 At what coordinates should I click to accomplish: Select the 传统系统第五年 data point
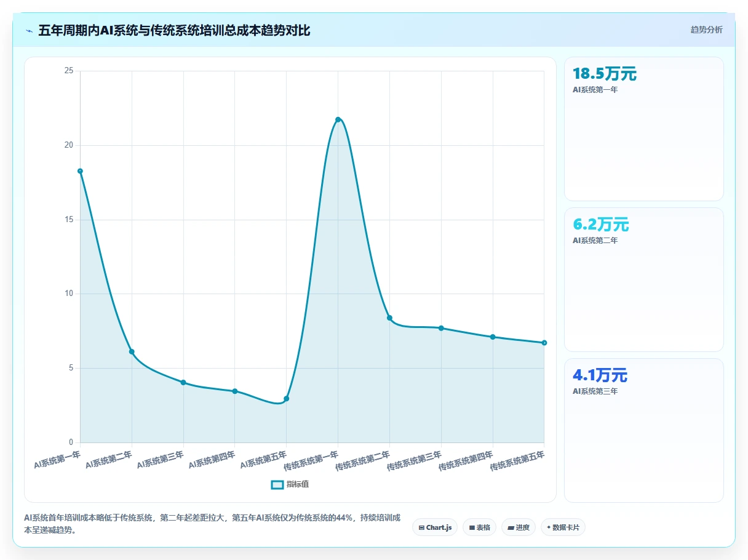tap(544, 343)
